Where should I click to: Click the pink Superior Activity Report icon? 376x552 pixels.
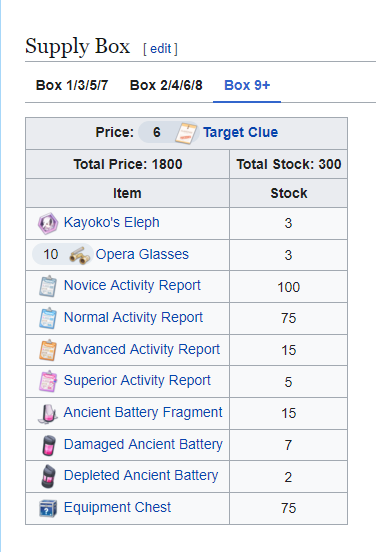(x=48, y=381)
